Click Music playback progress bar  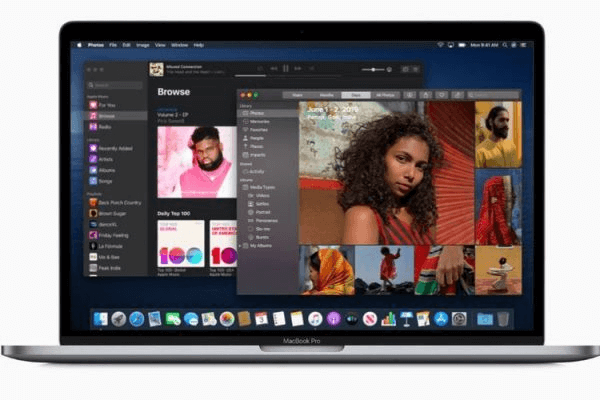(x=288, y=76)
